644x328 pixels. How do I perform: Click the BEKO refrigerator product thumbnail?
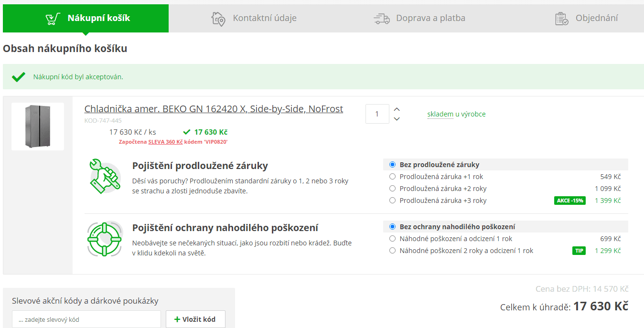coord(38,127)
